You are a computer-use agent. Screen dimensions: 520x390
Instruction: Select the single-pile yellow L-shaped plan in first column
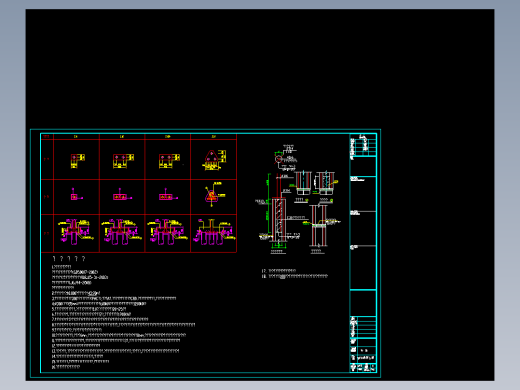coord(77,160)
